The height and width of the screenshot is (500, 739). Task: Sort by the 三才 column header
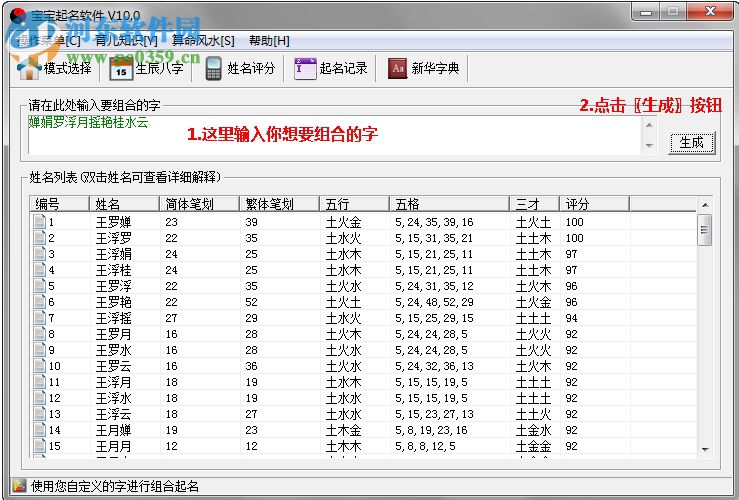coord(535,204)
